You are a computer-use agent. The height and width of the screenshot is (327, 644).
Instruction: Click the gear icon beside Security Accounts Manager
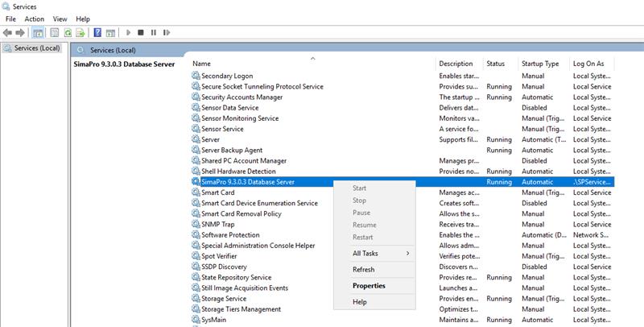click(x=196, y=97)
